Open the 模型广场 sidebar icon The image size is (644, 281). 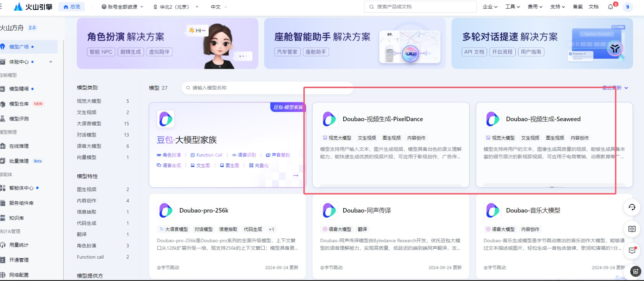(x=3, y=47)
